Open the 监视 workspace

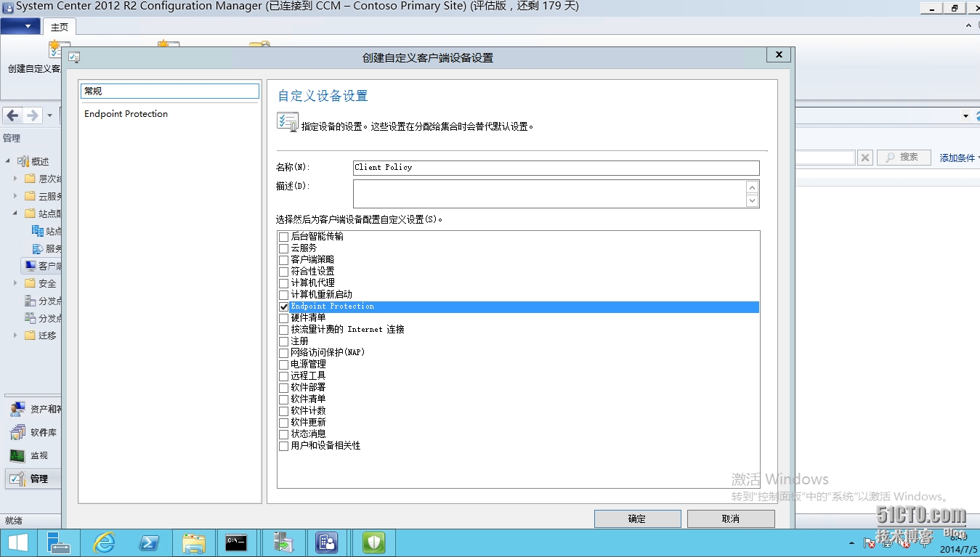point(34,455)
